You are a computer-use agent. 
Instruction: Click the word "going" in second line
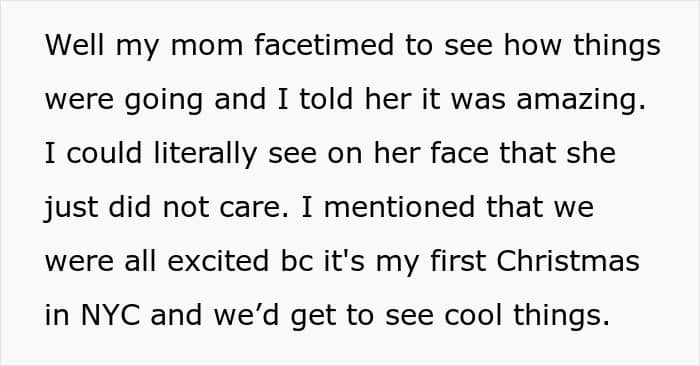[164, 100]
